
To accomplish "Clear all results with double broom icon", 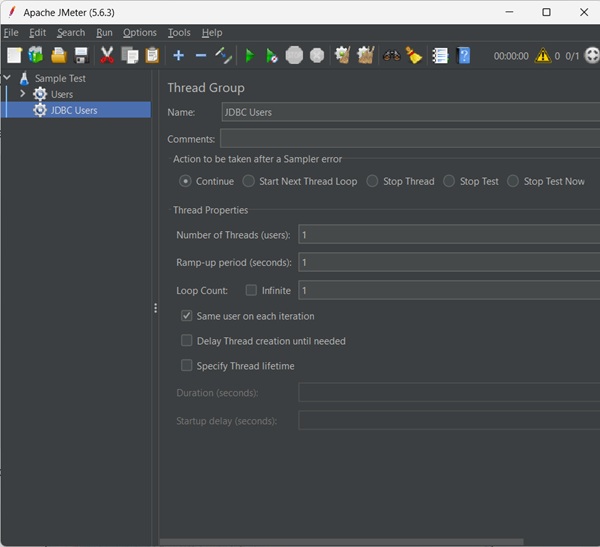I will [x=365, y=56].
